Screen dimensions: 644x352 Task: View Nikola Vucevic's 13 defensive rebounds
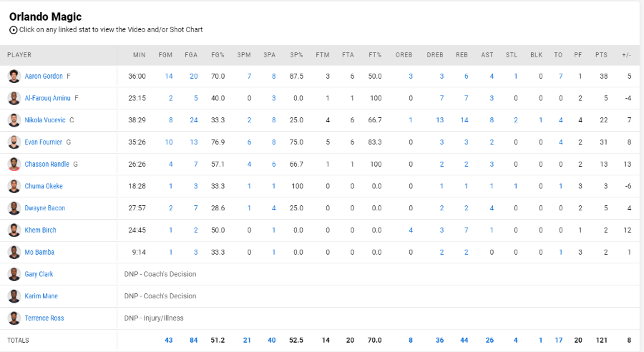(x=440, y=120)
